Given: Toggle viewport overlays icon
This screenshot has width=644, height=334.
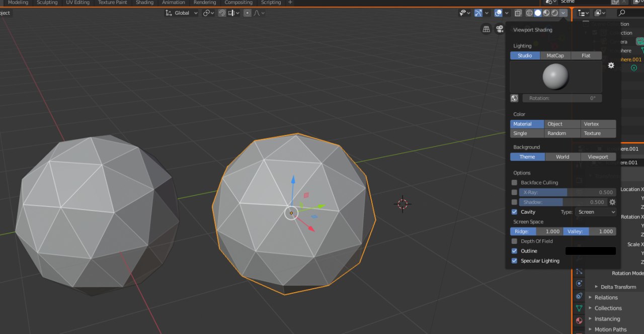Looking at the screenshot, I should click(x=498, y=13).
